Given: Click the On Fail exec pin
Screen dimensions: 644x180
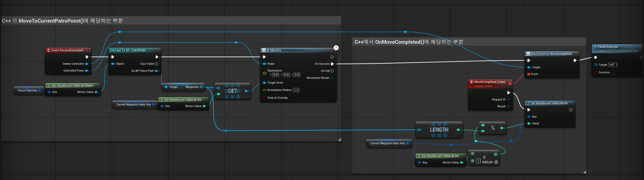Looking at the screenshot, I should [332, 71].
